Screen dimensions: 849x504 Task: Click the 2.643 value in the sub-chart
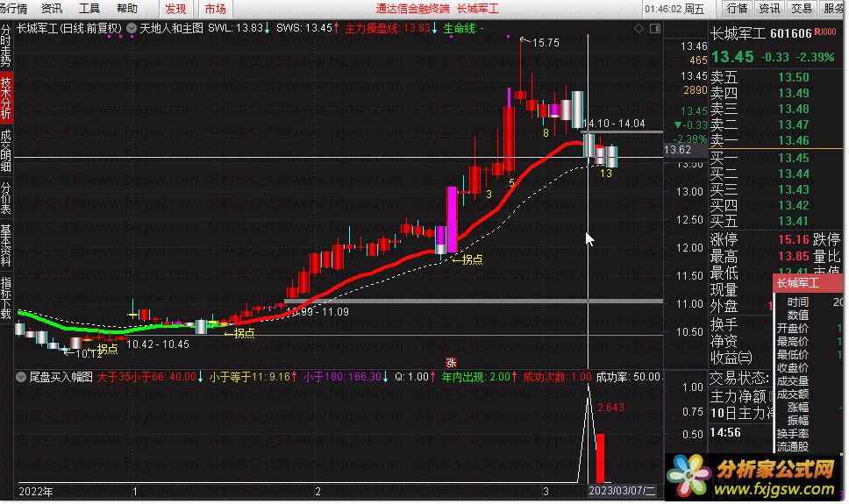(x=610, y=407)
